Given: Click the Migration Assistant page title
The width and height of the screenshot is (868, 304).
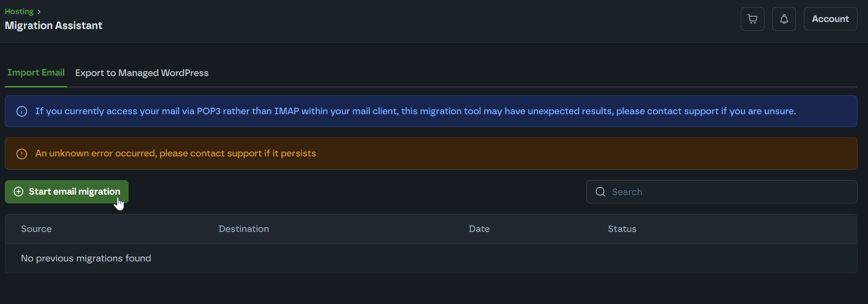Looking at the screenshot, I should 54,25.
